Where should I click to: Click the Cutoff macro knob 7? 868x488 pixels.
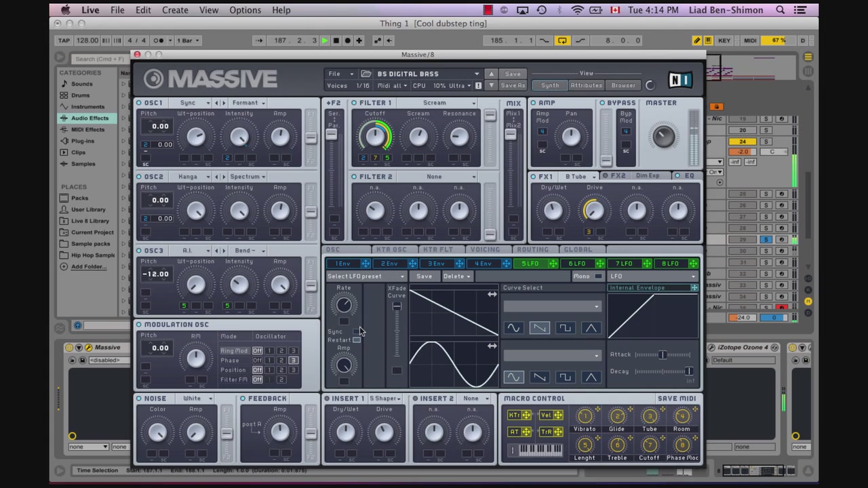point(650,445)
